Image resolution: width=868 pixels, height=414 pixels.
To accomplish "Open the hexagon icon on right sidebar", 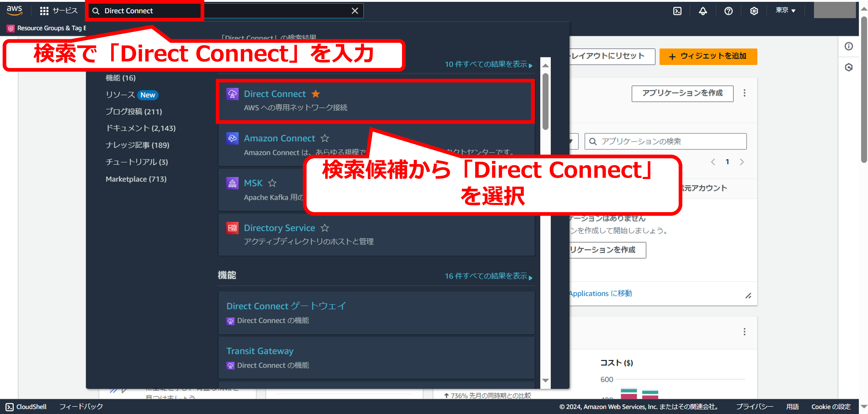I will pos(848,67).
